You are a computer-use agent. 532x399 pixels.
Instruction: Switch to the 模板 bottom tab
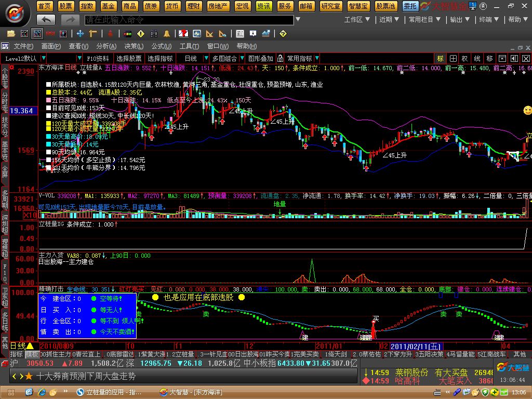click(32, 354)
